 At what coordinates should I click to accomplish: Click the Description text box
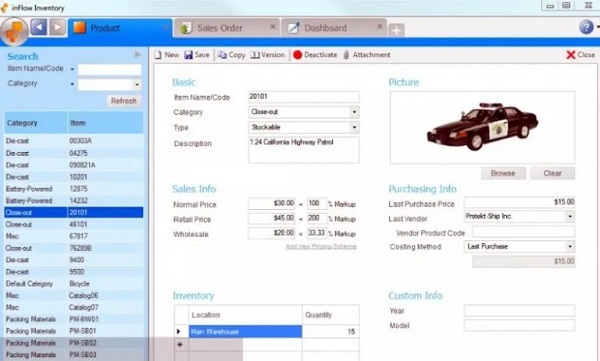tap(303, 150)
